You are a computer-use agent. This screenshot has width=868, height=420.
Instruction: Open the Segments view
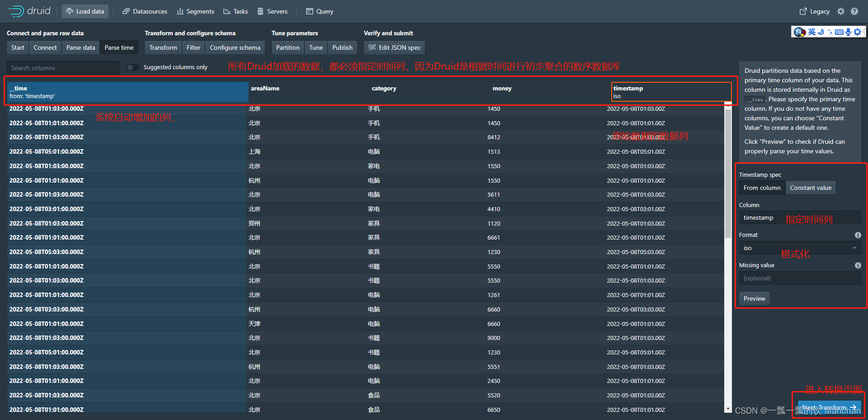click(195, 11)
